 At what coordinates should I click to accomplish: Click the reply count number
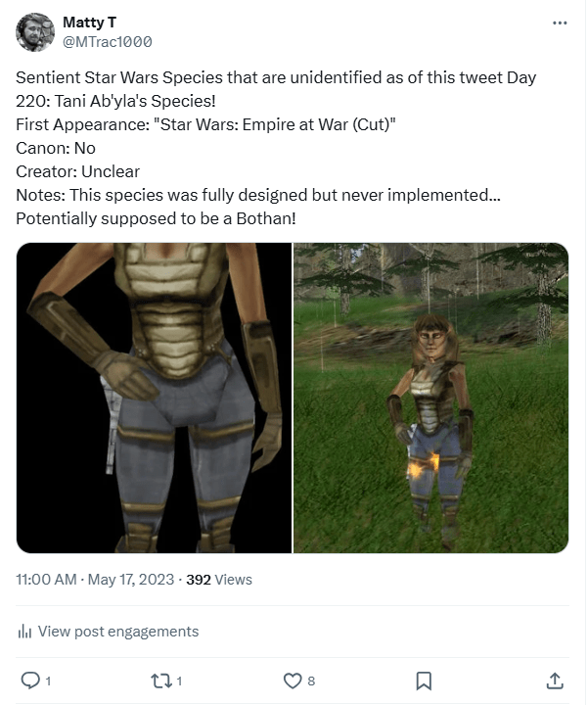tap(48, 681)
